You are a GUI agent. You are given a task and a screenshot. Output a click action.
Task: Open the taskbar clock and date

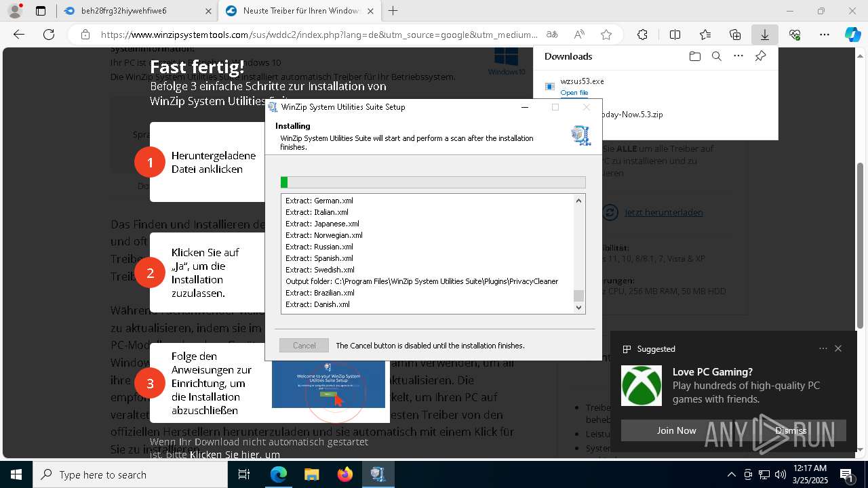coord(809,474)
